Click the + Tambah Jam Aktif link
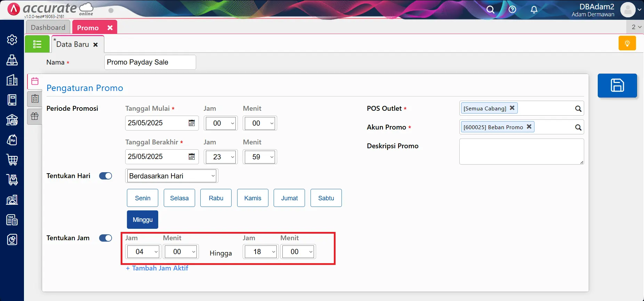 click(x=157, y=268)
